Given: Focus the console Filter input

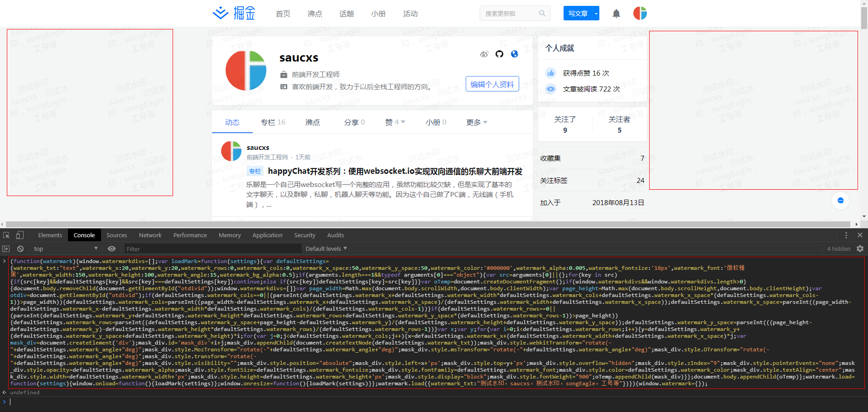Looking at the screenshot, I should coord(212,249).
